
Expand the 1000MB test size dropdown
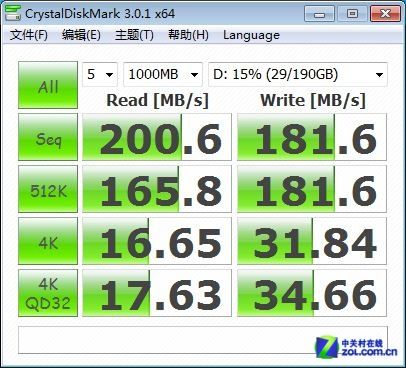click(163, 74)
